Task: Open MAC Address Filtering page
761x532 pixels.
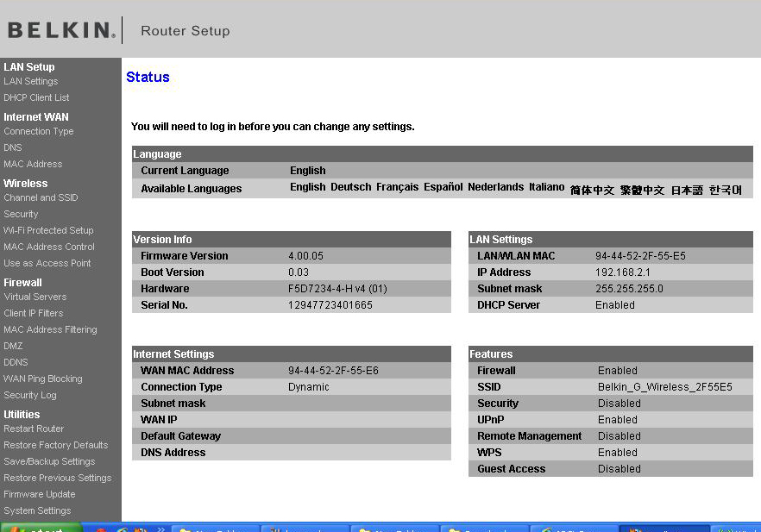Action: coord(50,329)
